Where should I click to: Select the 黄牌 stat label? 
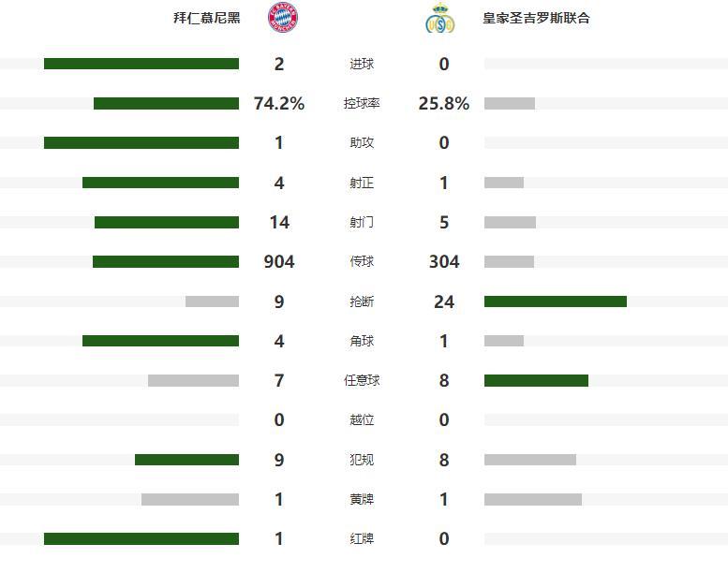point(362,499)
